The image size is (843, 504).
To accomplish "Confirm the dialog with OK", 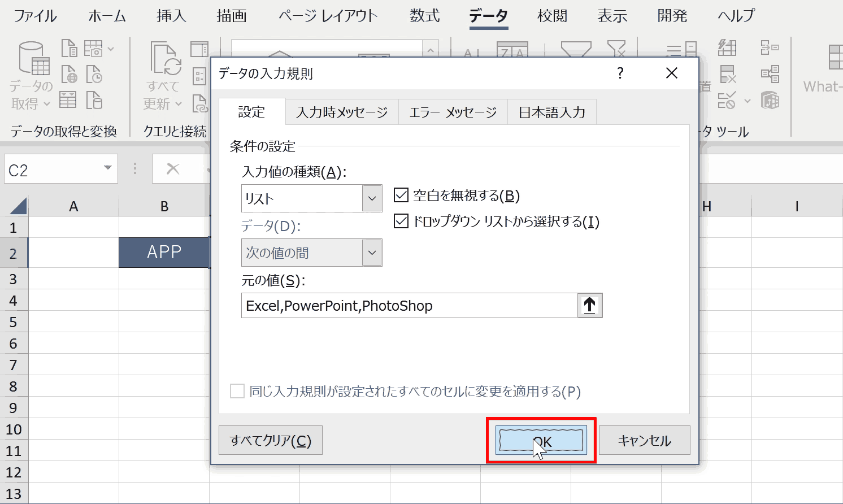I will coord(541,441).
